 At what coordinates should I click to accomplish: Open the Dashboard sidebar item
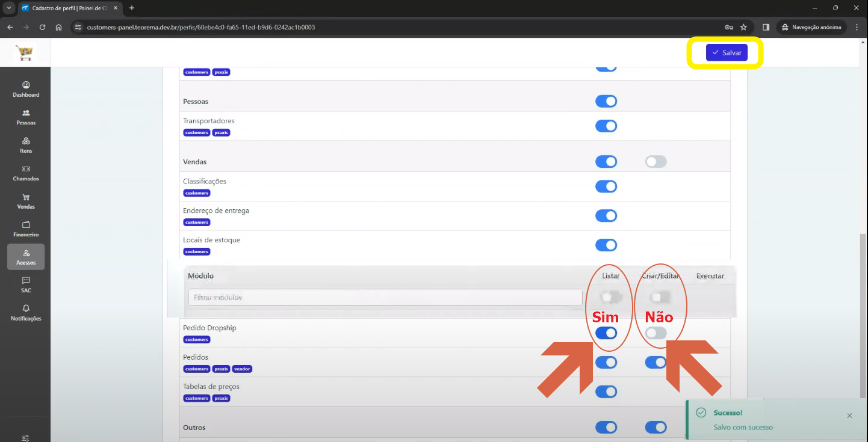[x=26, y=90]
